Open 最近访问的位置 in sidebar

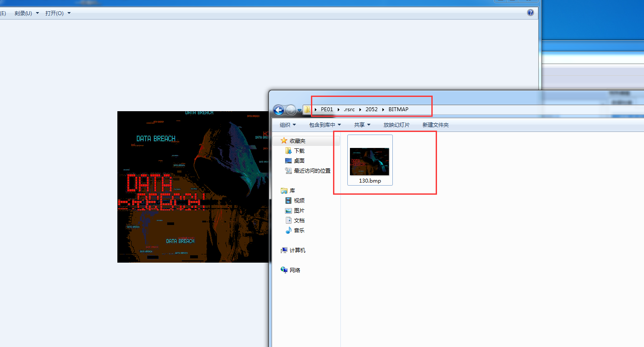point(312,170)
